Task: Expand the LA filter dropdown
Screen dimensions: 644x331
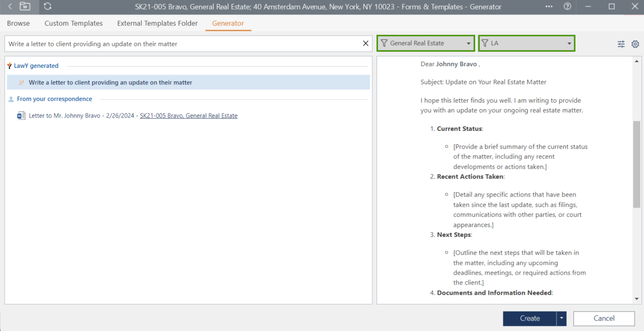Action: (x=569, y=43)
